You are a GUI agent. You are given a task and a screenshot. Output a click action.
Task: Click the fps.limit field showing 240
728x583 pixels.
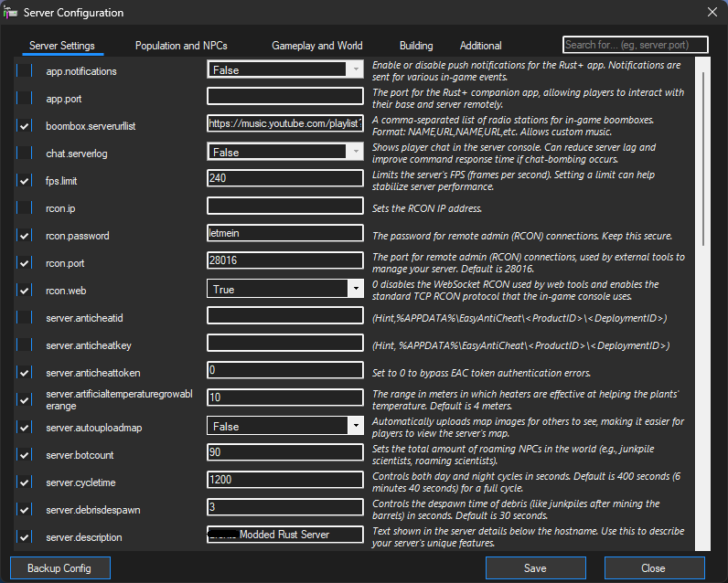tap(285, 178)
